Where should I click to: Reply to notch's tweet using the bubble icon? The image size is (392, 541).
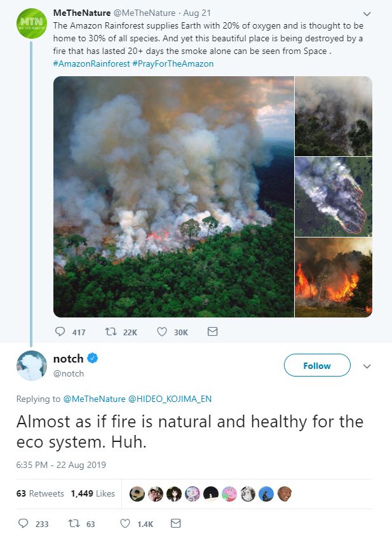tap(23, 523)
